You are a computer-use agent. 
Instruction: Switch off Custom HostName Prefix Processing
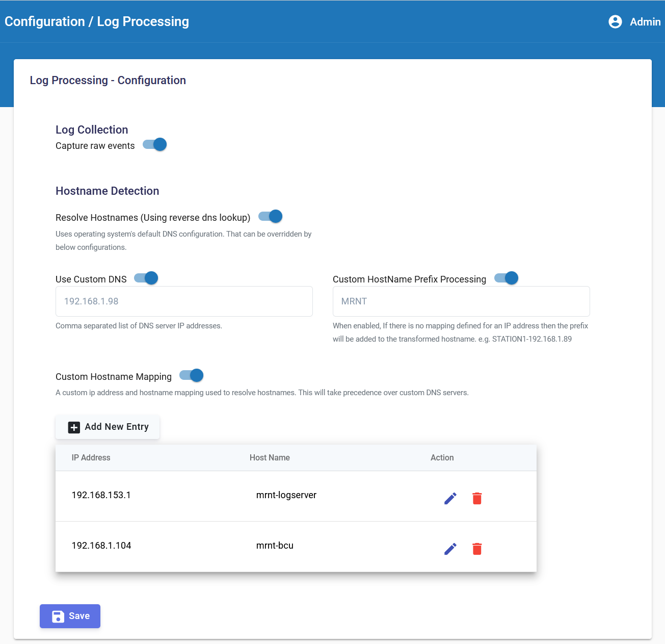click(507, 278)
